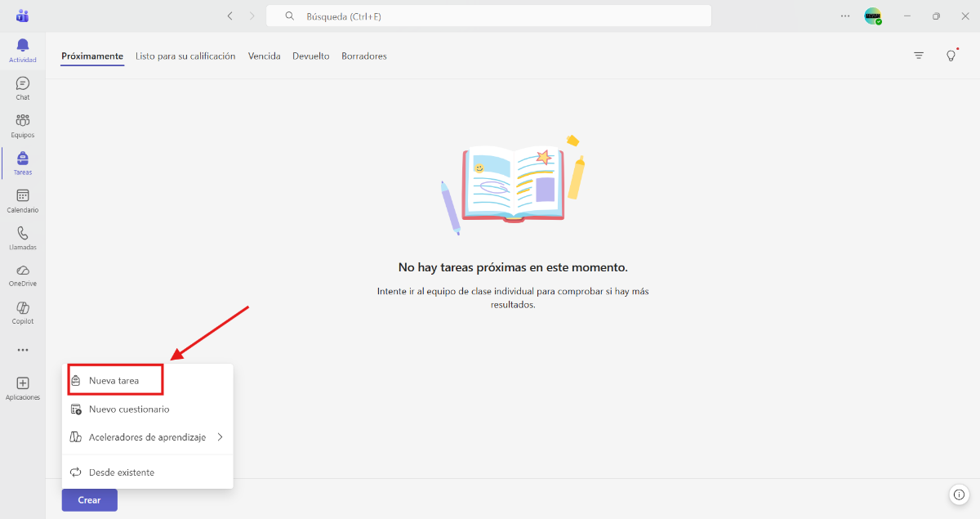This screenshot has height=519, width=980.
Task: Close the Teams window
Action: click(964, 16)
